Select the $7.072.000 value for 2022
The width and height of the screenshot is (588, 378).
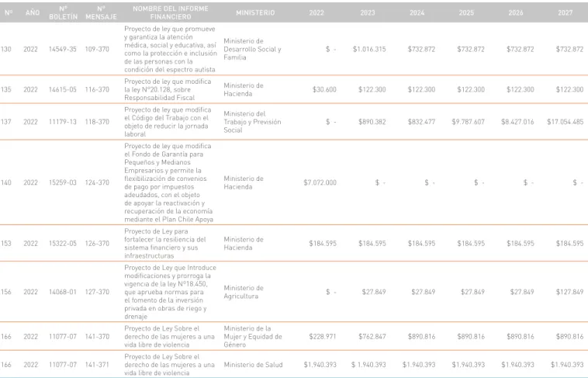(x=320, y=183)
